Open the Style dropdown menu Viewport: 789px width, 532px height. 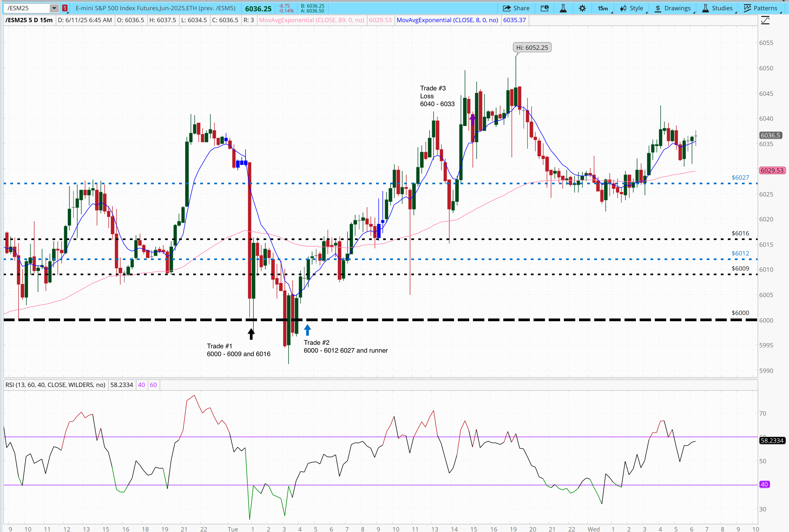633,8
